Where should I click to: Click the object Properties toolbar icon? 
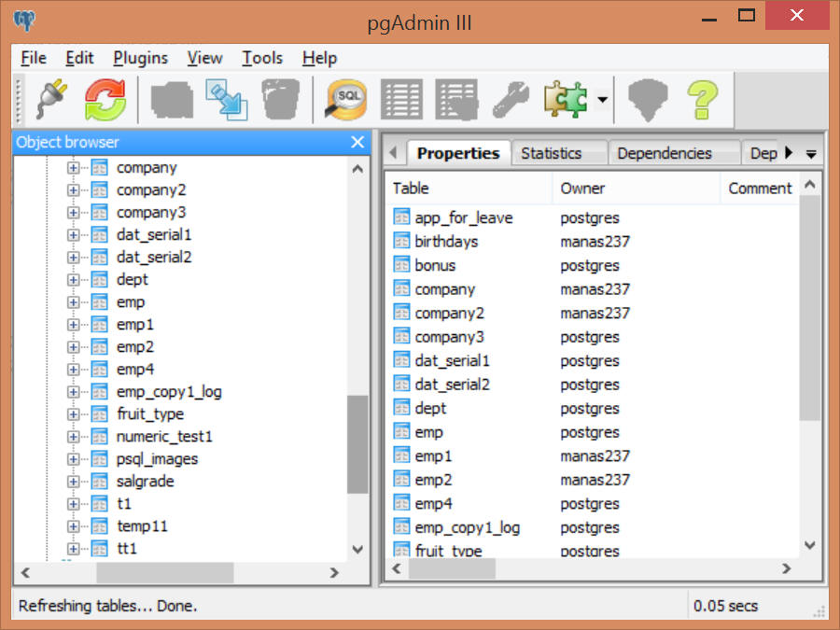172,100
